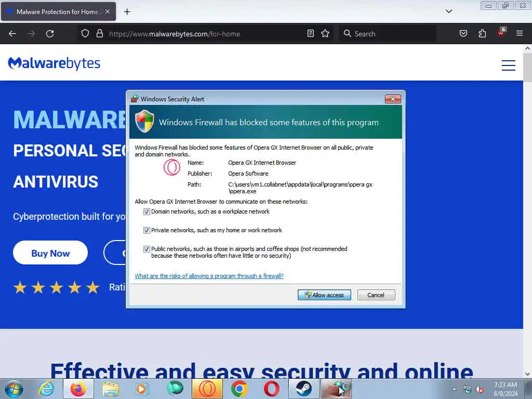Switch to Opera GX taskbar button

coord(207,389)
